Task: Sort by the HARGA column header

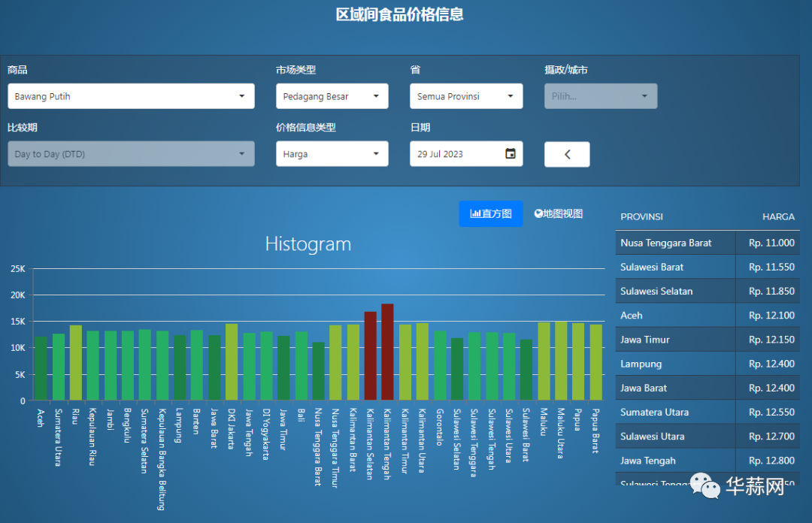Action: tap(777, 216)
